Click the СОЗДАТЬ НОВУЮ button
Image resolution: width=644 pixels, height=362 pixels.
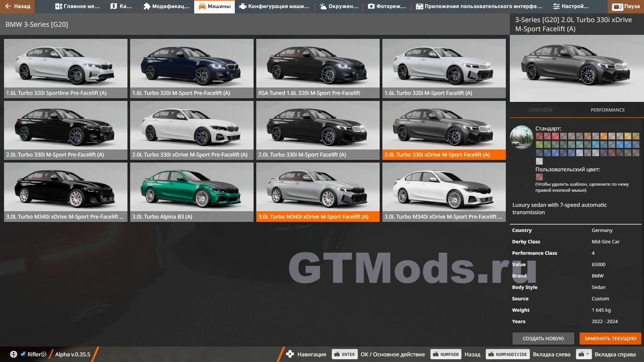tap(543, 338)
